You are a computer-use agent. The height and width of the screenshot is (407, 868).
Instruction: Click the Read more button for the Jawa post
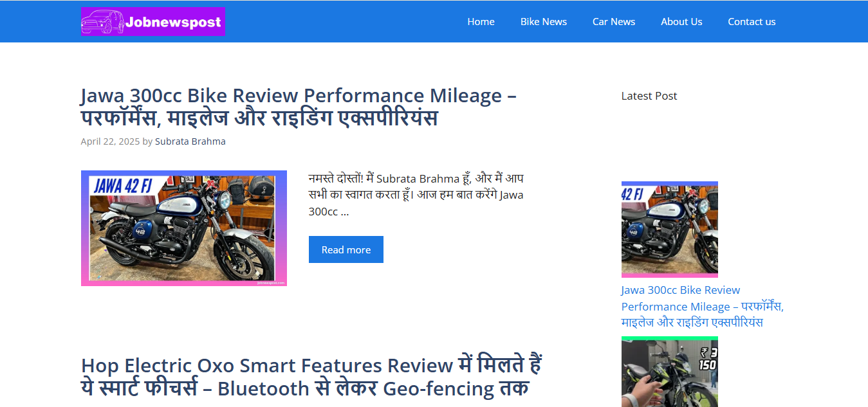tap(346, 249)
